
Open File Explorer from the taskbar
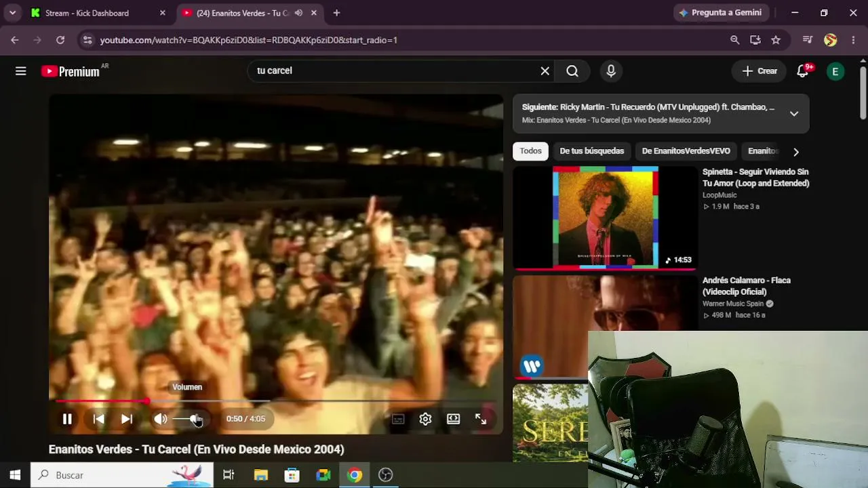[261, 475]
